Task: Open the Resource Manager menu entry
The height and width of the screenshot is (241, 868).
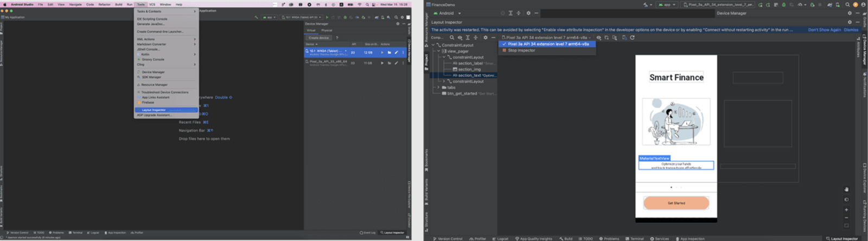Action: 166,85
